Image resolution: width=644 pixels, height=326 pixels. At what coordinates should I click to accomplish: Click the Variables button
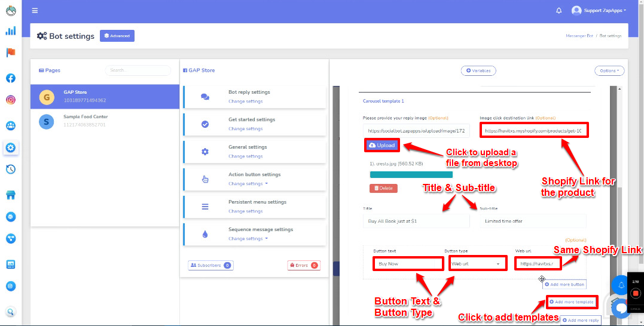(478, 70)
